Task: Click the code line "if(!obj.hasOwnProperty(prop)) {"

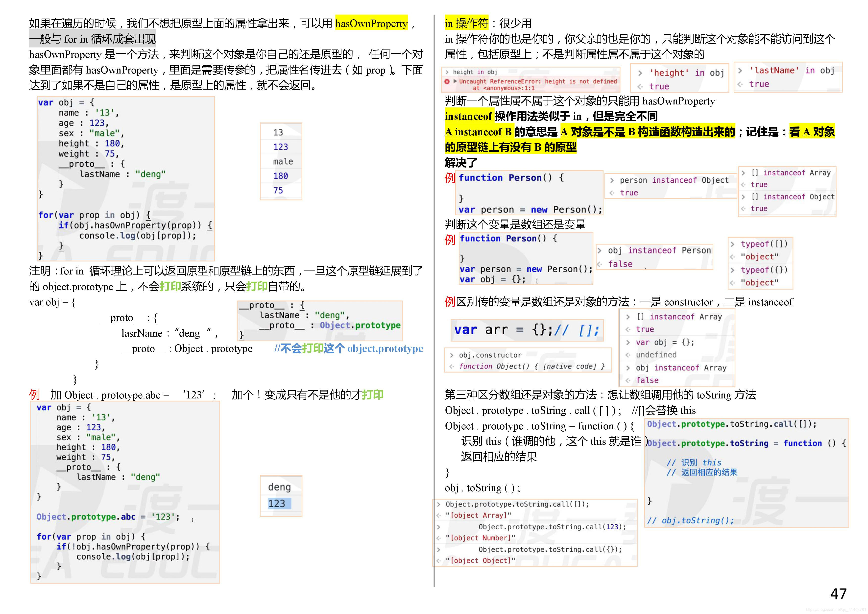Action: [133, 547]
